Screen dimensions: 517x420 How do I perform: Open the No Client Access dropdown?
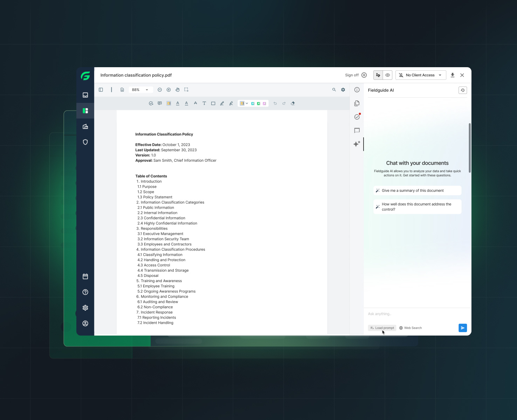pos(421,75)
